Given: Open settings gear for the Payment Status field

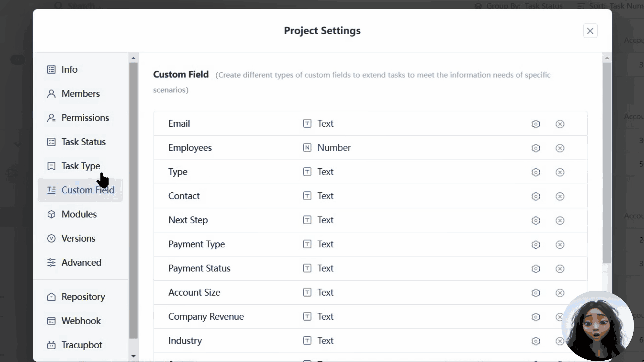Looking at the screenshot, I should pyautogui.click(x=536, y=269).
